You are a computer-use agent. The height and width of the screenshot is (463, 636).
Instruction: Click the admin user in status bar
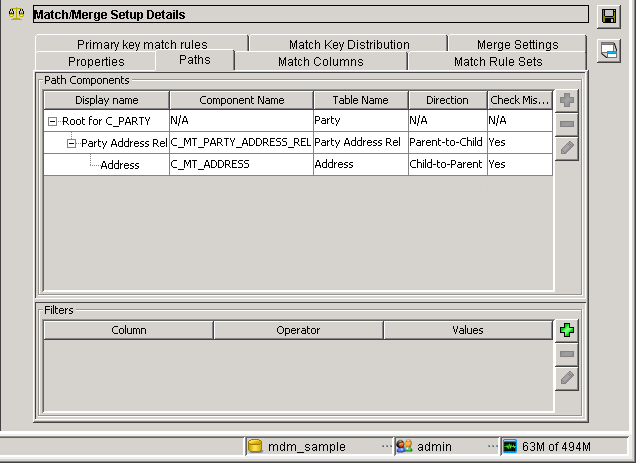tap(434, 447)
